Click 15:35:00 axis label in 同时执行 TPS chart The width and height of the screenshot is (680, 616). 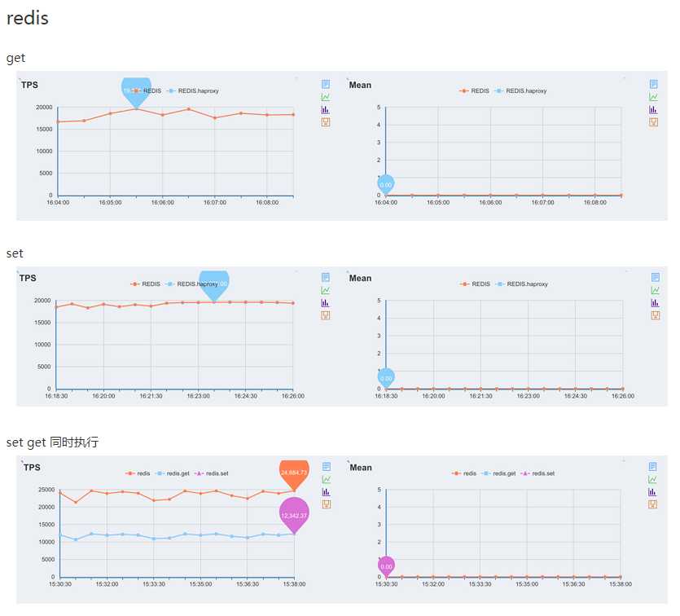pos(201,584)
